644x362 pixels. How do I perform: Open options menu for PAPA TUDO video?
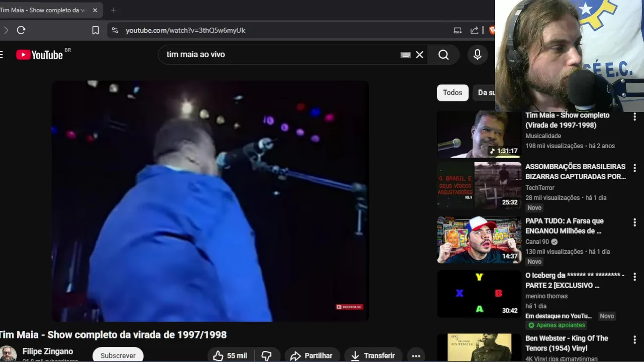point(634,222)
